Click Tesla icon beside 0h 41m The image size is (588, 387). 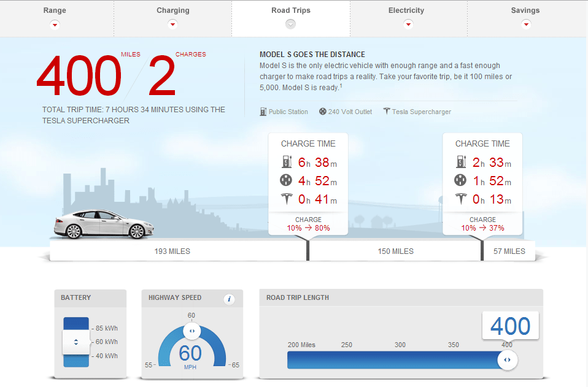pyautogui.click(x=287, y=199)
